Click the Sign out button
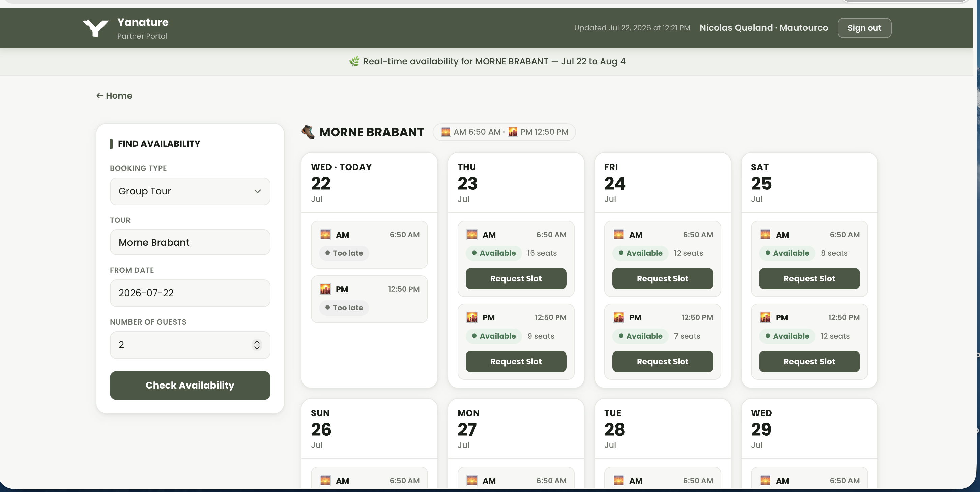980x492 pixels. point(864,28)
